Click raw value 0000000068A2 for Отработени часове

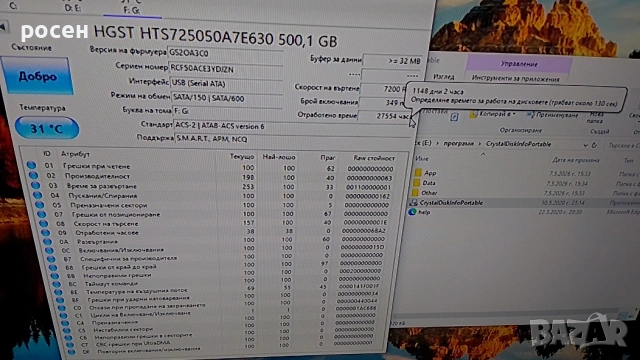[364, 231]
